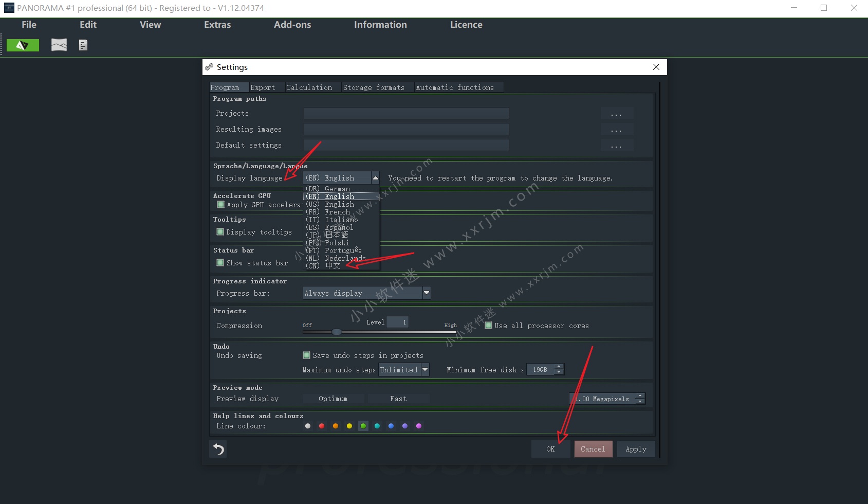Screen dimensions: 868x504
Task: Toggle Use all processor cores
Action: pos(489,326)
